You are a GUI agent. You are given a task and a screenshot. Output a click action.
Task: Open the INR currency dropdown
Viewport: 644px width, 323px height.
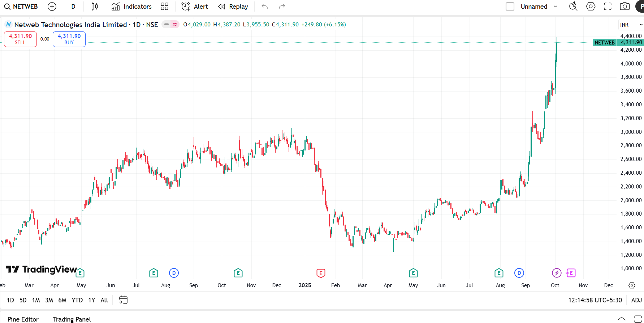coord(631,25)
